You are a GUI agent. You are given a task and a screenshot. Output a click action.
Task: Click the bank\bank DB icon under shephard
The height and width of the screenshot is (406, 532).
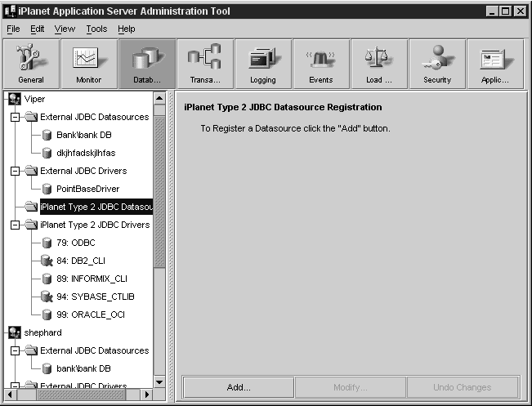(x=47, y=368)
